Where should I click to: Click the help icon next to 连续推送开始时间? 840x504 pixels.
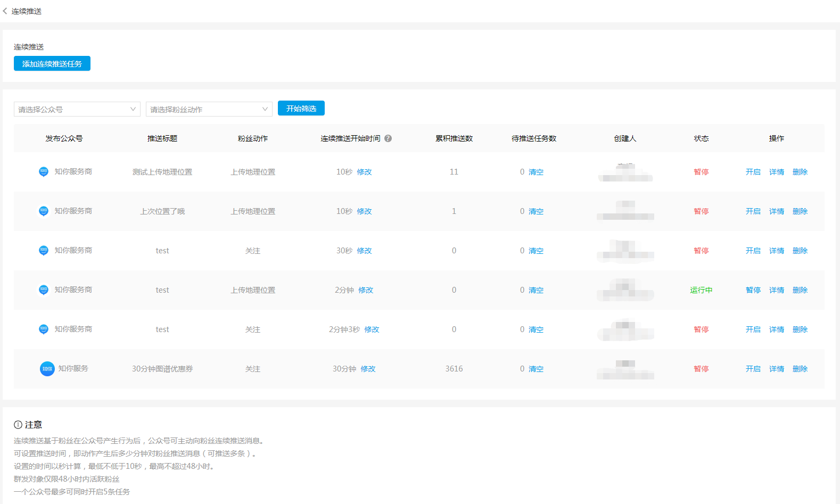click(388, 138)
